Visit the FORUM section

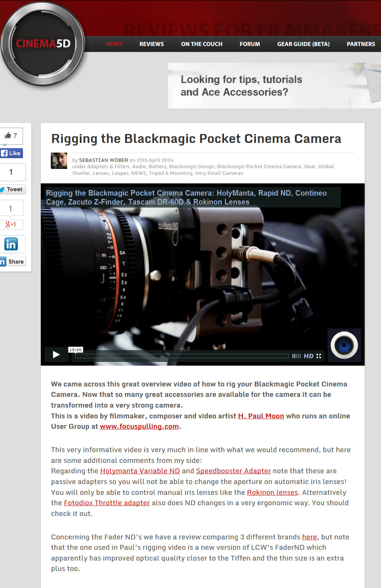(250, 44)
